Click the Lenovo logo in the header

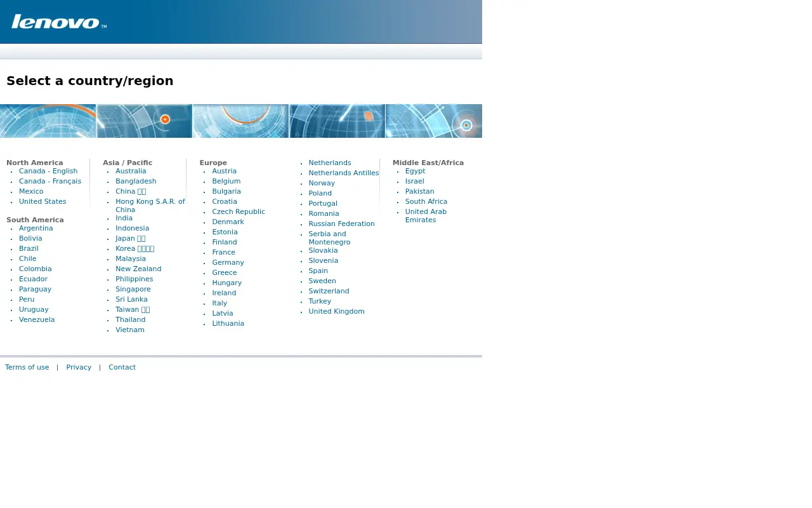coord(58,22)
